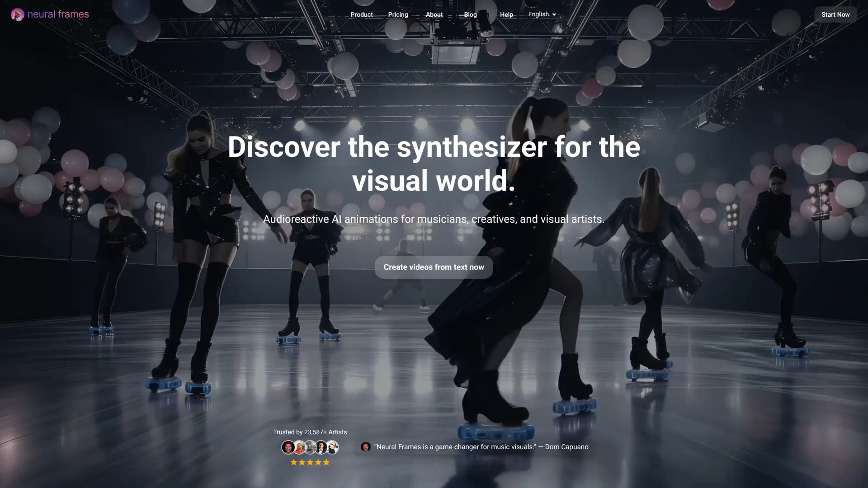Click Dom Capuano's testimonial avatar

pyautogui.click(x=365, y=447)
